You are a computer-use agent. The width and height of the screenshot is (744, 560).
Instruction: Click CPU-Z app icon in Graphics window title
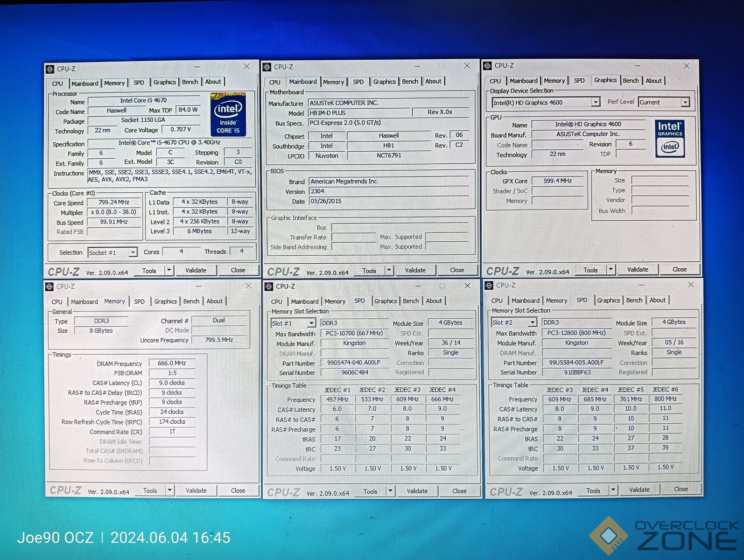click(x=487, y=66)
